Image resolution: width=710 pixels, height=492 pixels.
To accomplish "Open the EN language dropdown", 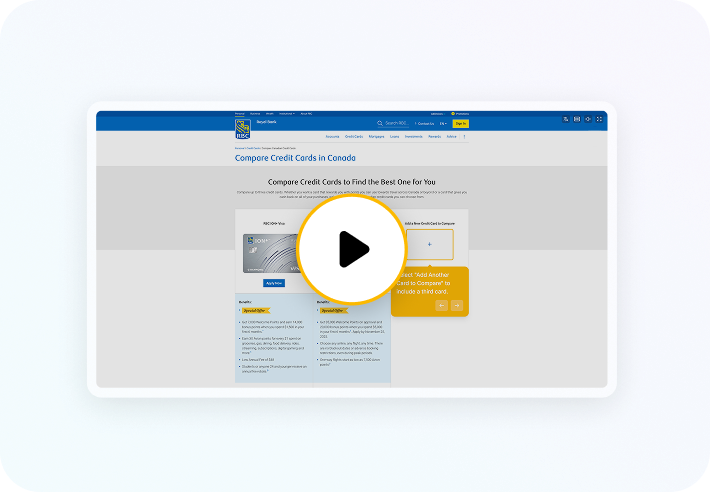I will pyautogui.click(x=443, y=124).
